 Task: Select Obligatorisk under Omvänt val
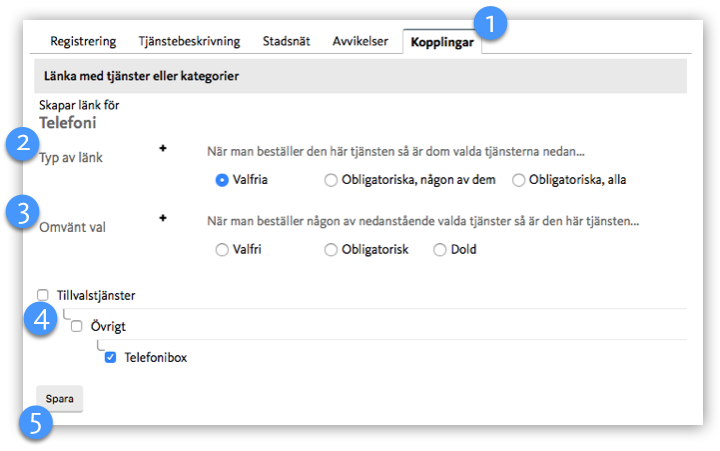point(331,250)
